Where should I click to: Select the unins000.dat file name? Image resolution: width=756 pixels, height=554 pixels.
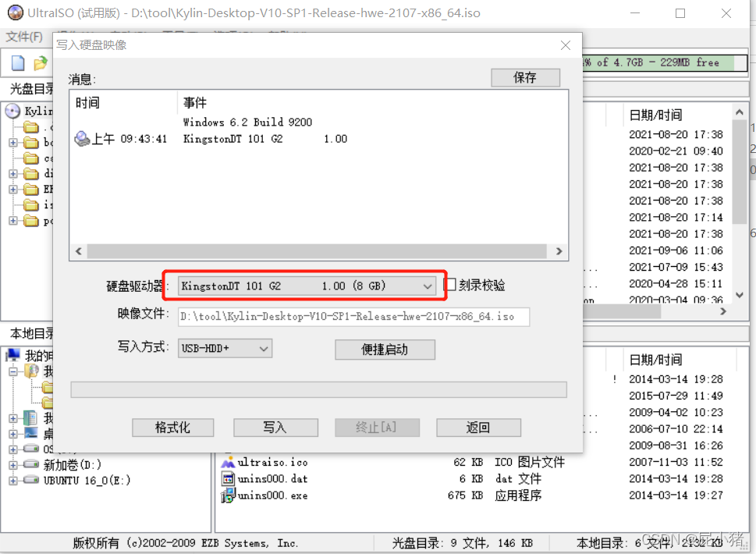(x=272, y=479)
